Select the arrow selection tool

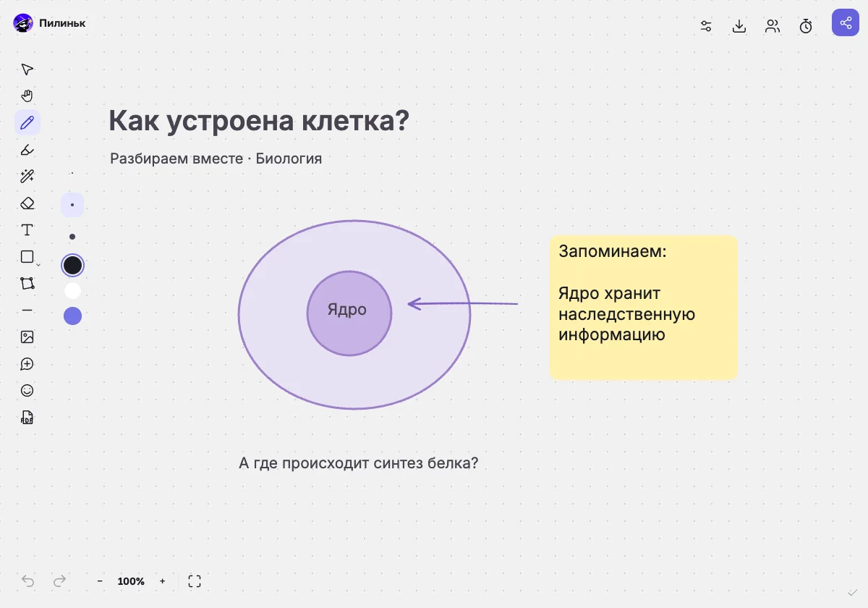[x=27, y=69]
